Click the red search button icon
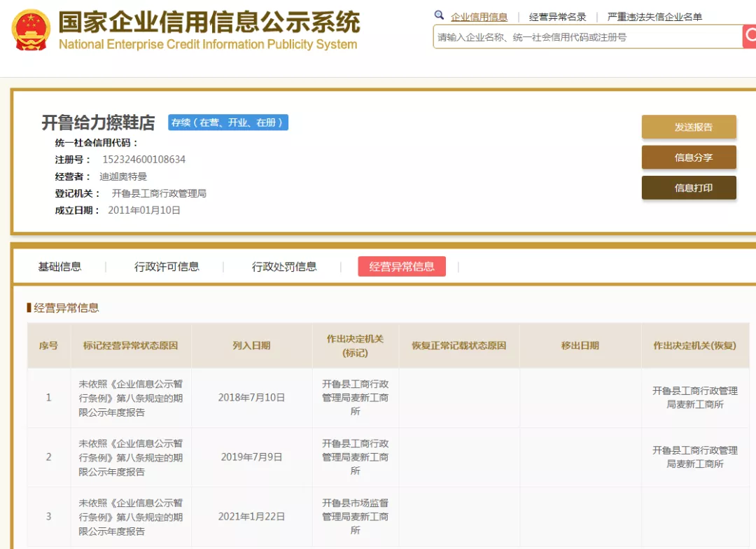 coord(750,36)
